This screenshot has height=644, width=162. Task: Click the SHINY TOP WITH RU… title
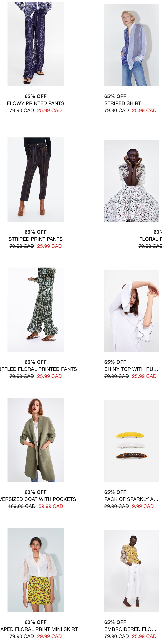point(131,369)
